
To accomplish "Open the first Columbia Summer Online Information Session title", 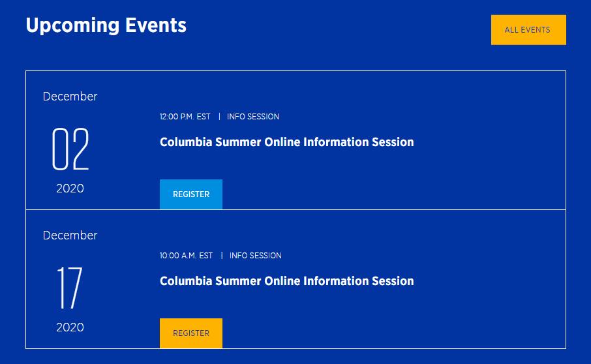I will point(286,142).
